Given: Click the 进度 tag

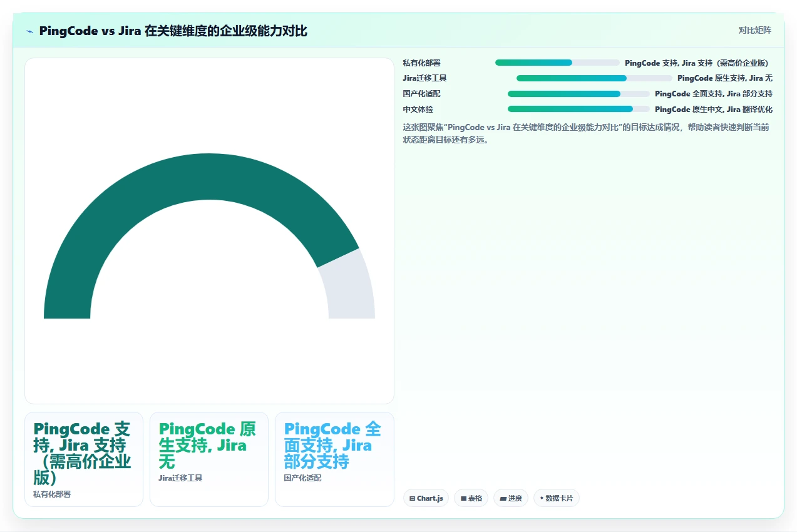Looking at the screenshot, I should (x=511, y=498).
